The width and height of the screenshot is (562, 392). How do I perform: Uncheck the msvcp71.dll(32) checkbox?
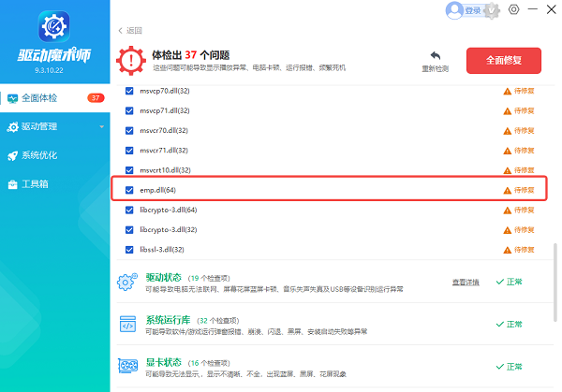[x=129, y=110]
